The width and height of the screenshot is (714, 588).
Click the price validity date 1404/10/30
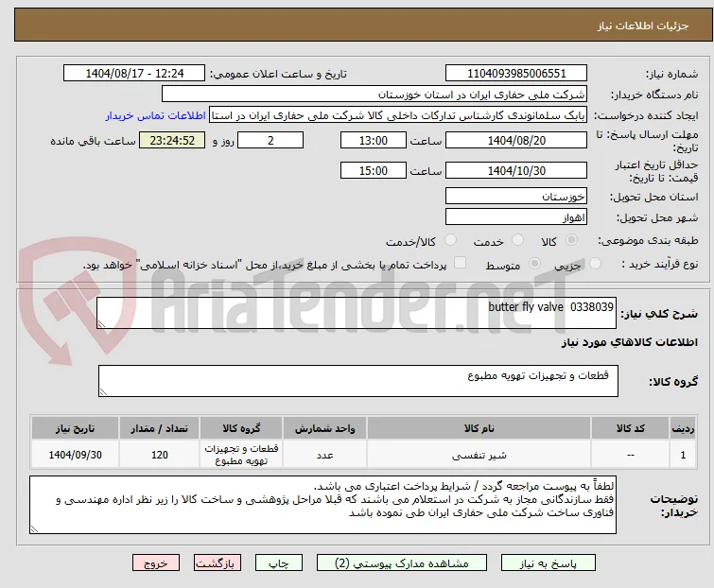[516, 171]
